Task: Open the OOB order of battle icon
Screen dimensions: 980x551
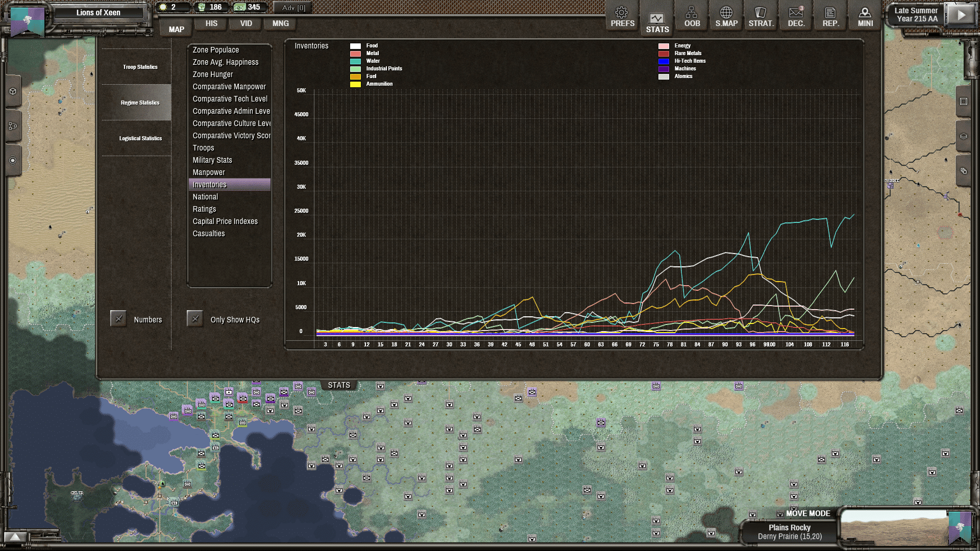Action: coord(692,16)
